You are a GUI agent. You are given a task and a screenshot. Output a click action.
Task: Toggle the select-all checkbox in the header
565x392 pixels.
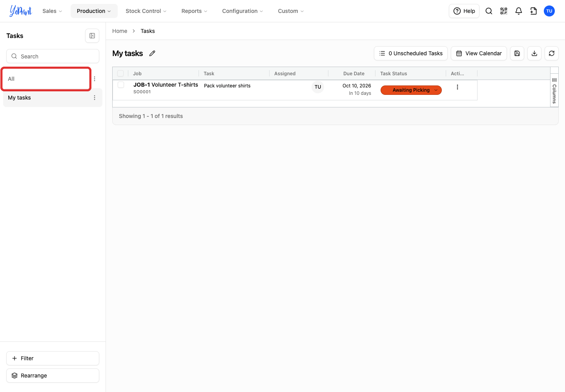pos(120,73)
